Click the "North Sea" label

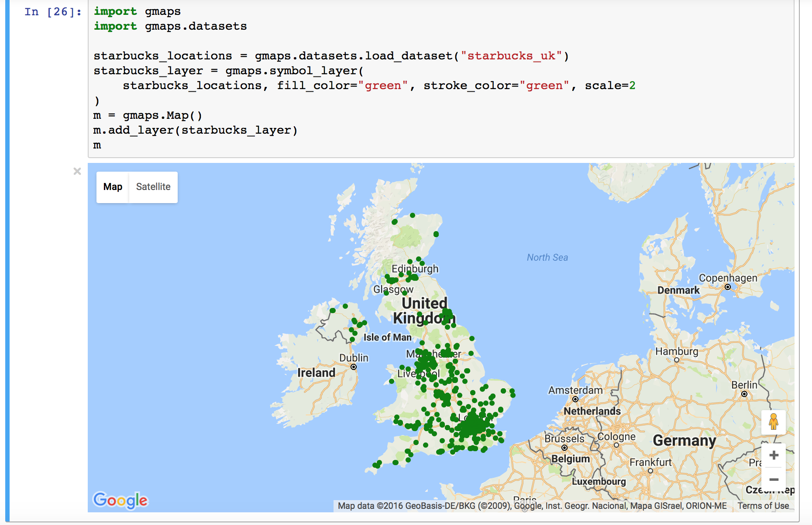tap(547, 258)
